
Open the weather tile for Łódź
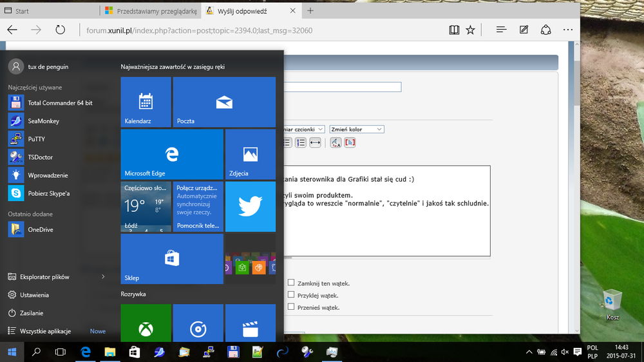click(x=146, y=207)
